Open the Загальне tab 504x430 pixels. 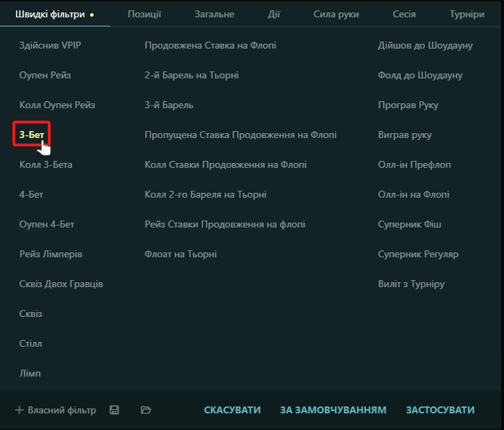point(214,14)
